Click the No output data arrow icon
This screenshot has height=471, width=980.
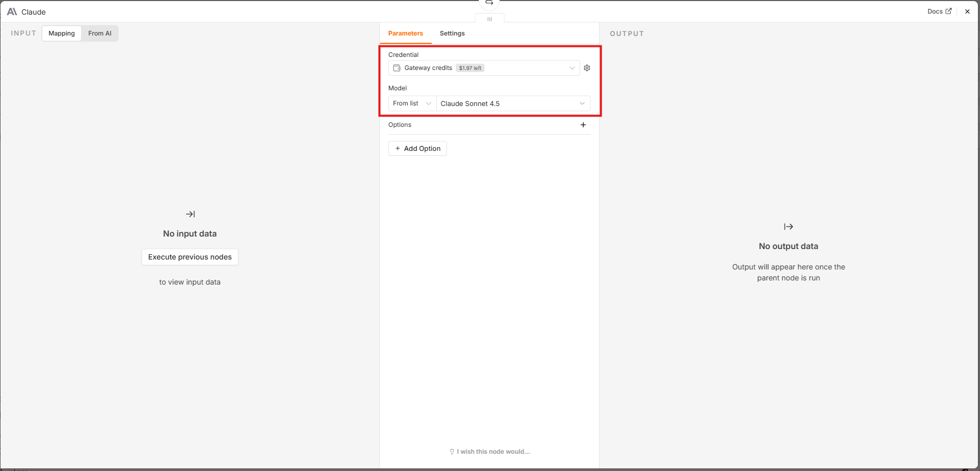click(789, 227)
